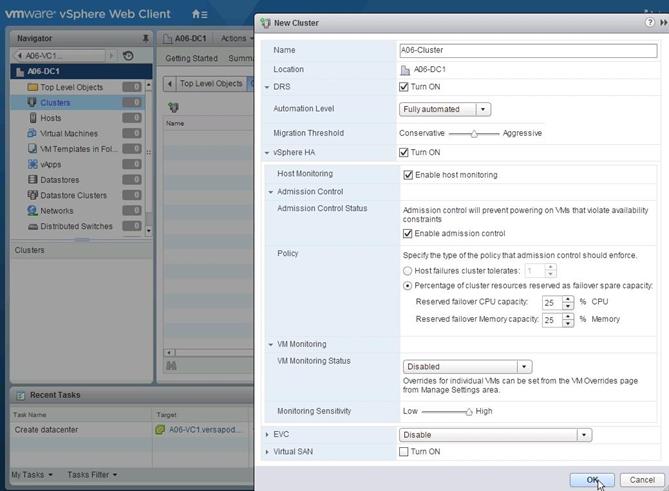Click the Datastore Clusters icon

[x=32, y=195]
